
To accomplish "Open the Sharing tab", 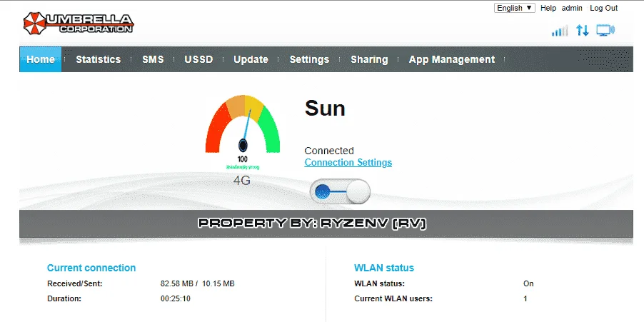I will pyautogui.click(x=369, y=59).
